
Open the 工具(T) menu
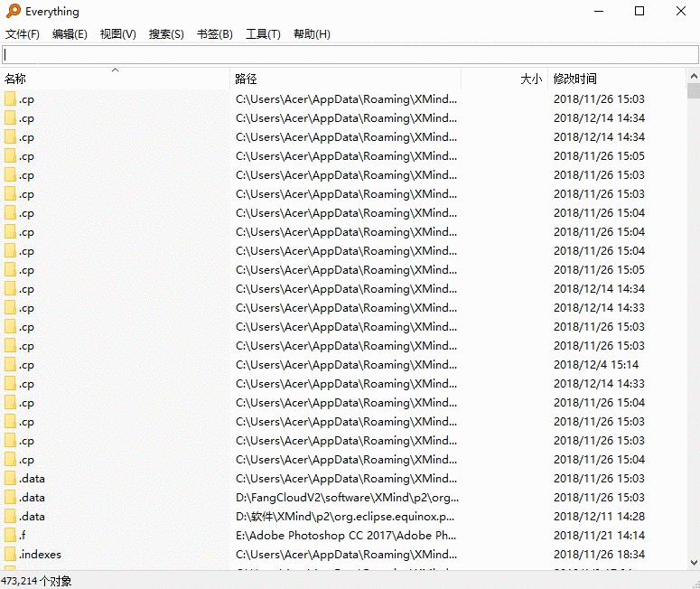point(263,34)
